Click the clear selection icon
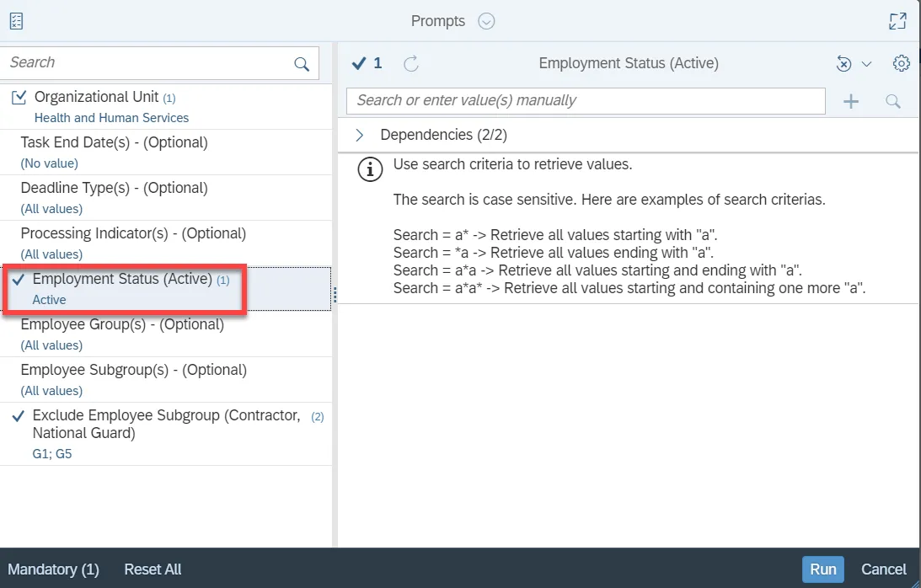This screenshot has height=588, width=921. 843,64
